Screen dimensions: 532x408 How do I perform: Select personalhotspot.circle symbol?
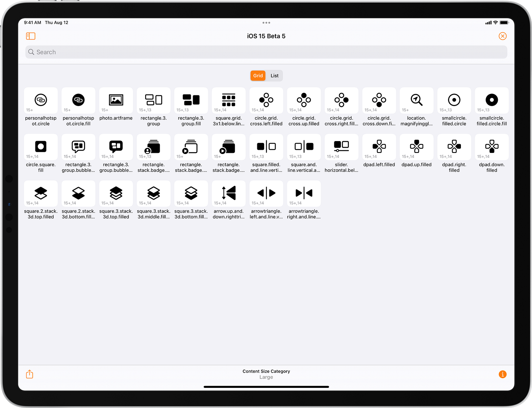41,100
